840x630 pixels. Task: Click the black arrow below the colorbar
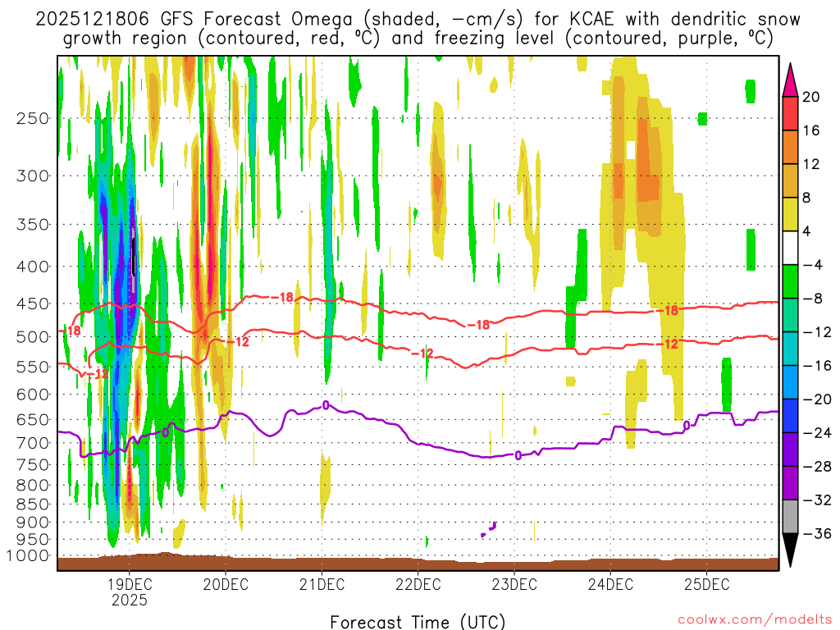point(791,550)
